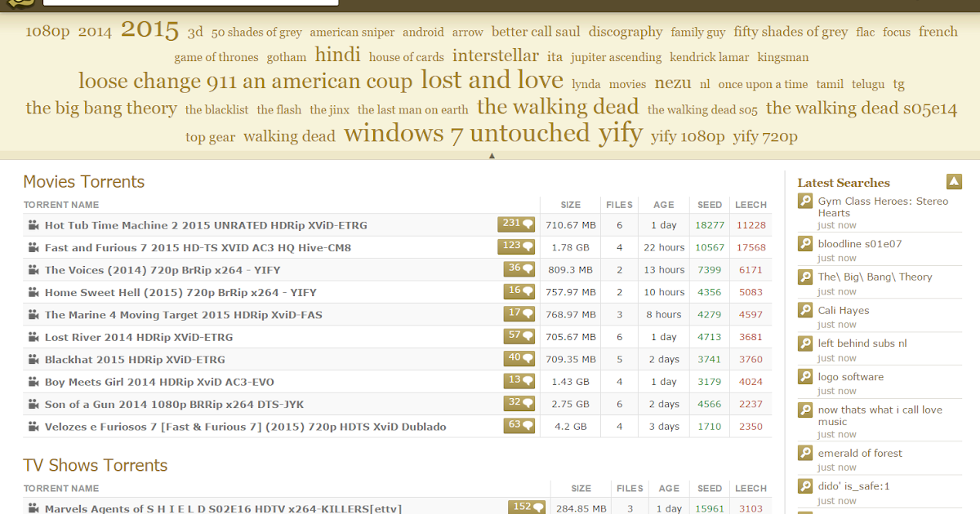Click the search icon beside The\ Big\ Bang\ Theory
Viewport: 980px width, 514px height.
click(805, 277)
